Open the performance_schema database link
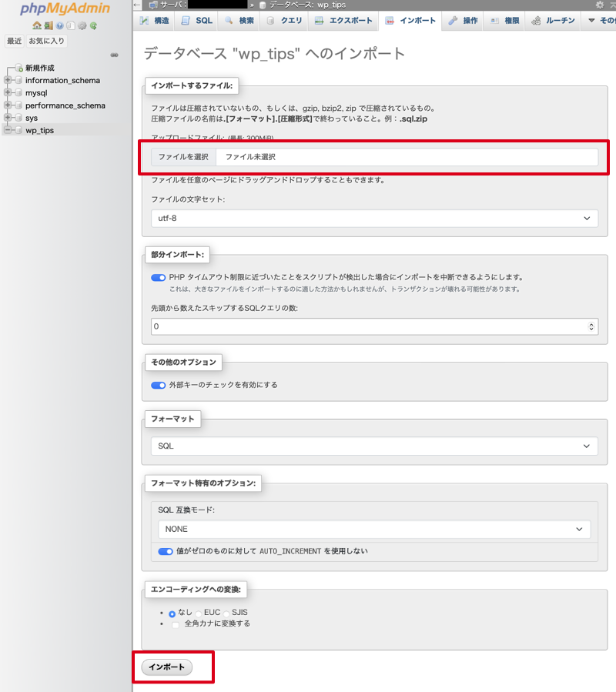The height and width of the screenshot is (692, 616). click(x=65, y=105)
